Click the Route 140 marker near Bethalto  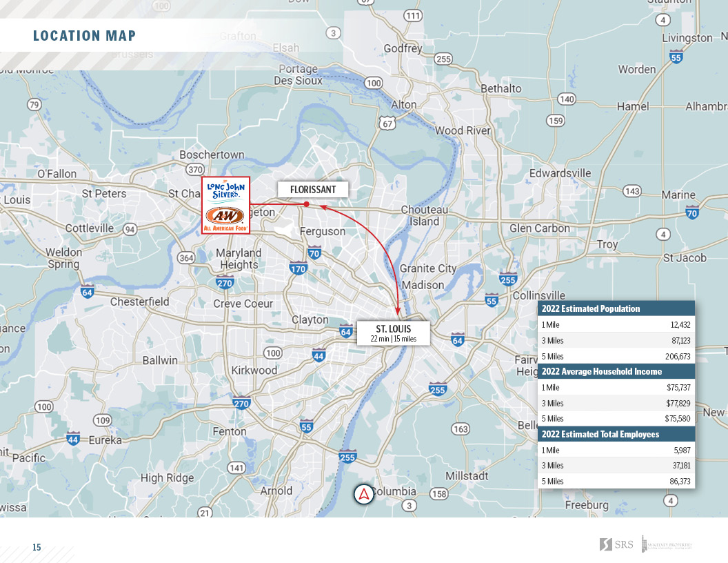567,99
